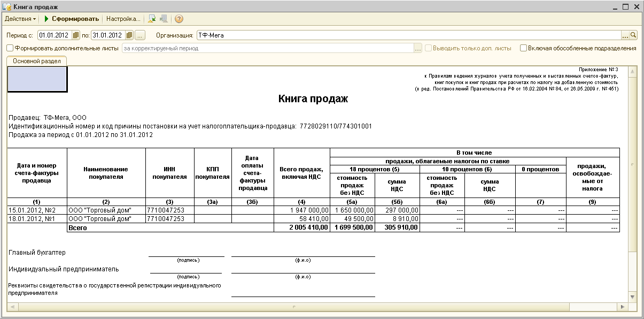
Task: Click total without НДС 1 699 500,00
Action: pyautogui.click(x=353, y=227)
